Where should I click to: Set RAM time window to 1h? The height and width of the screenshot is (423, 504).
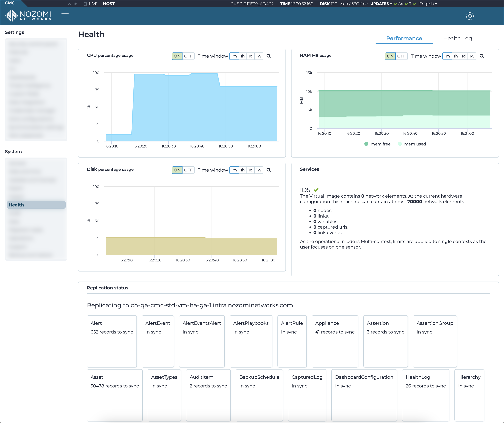tap(456, 56)
